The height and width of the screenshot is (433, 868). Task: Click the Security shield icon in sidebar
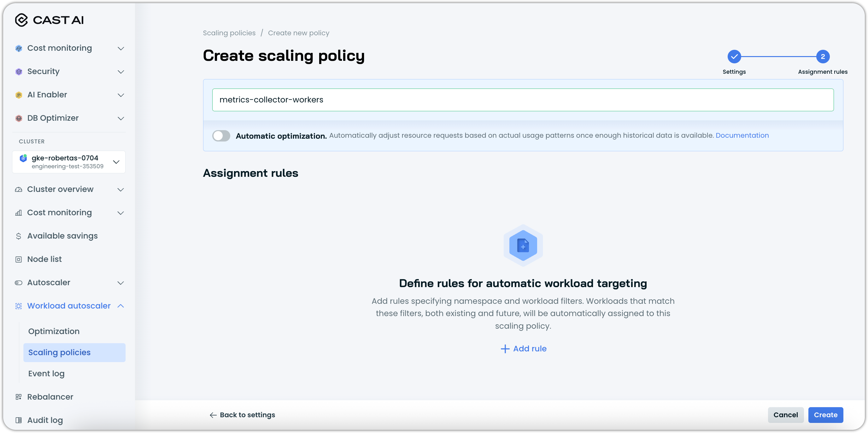coord(19,72)
